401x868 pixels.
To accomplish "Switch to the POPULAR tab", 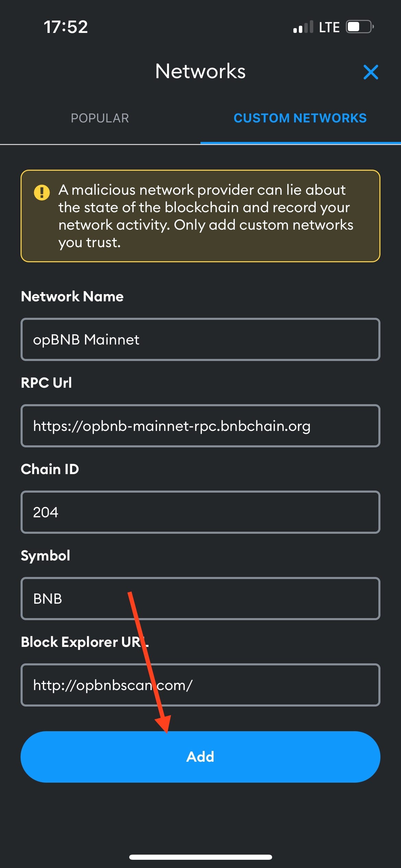I will click(100, 118).
